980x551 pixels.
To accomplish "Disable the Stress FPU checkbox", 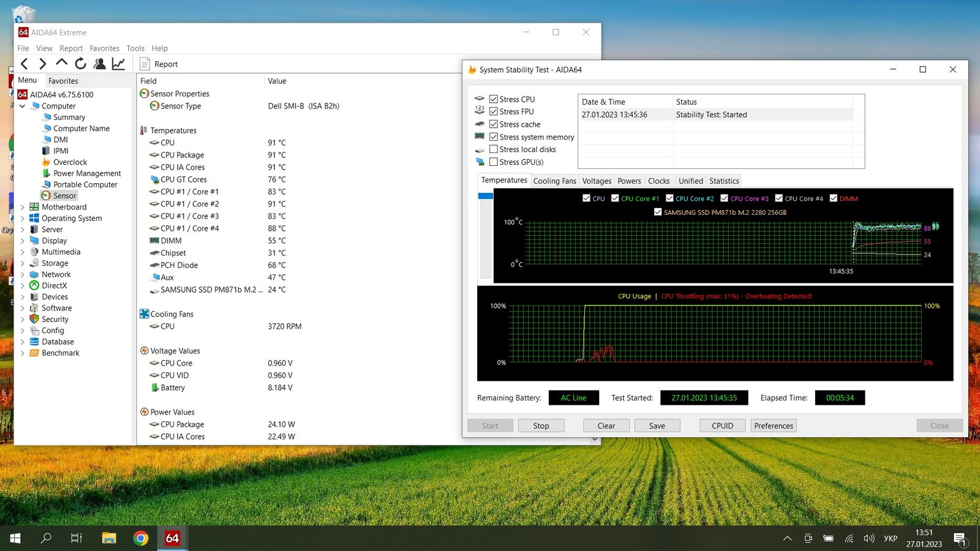I will tap(494, 111).
